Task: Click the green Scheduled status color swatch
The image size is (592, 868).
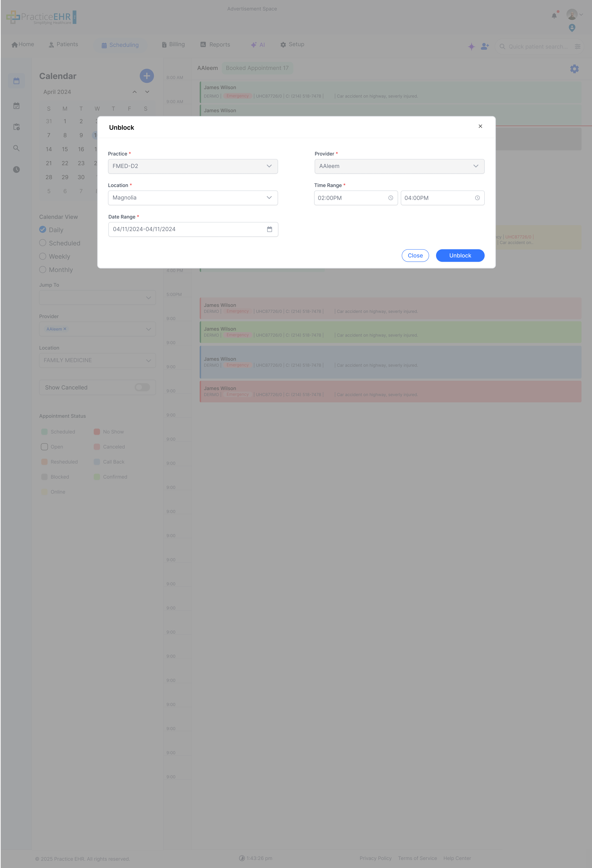Action: click(44, 431)
